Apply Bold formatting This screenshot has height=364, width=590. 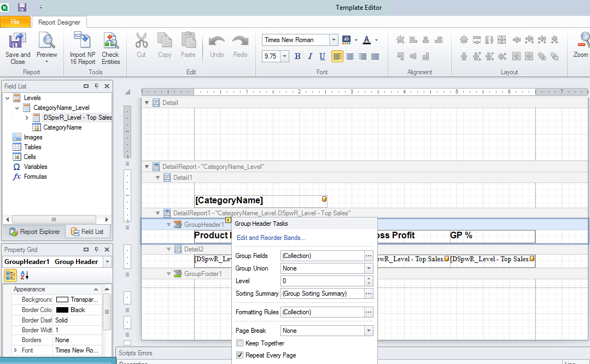297,56
